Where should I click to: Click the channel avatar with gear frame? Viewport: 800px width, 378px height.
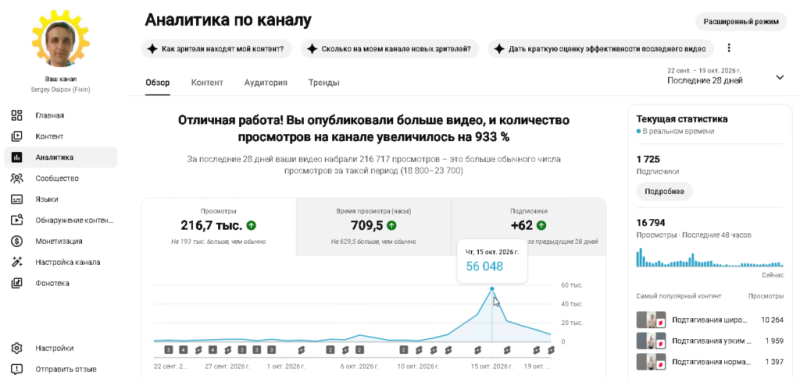click(60, 38)
